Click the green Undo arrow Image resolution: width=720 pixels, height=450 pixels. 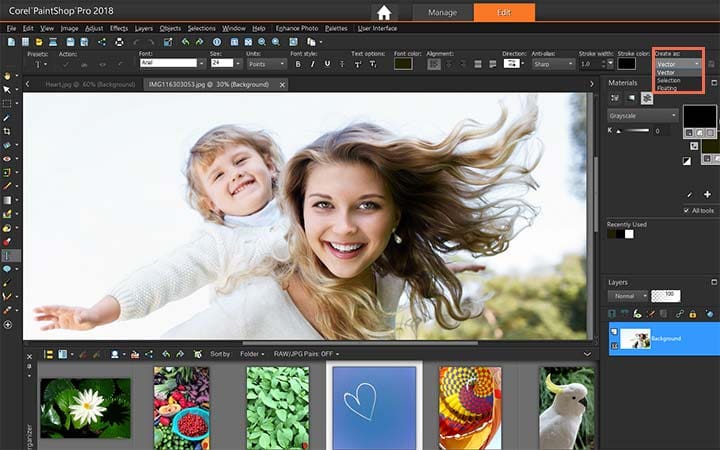pos(185,42)
